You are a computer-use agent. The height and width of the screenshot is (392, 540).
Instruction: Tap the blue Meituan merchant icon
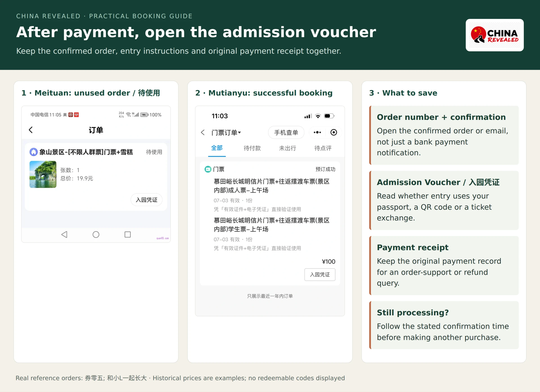pyautogui.click(x=34, y=152)
